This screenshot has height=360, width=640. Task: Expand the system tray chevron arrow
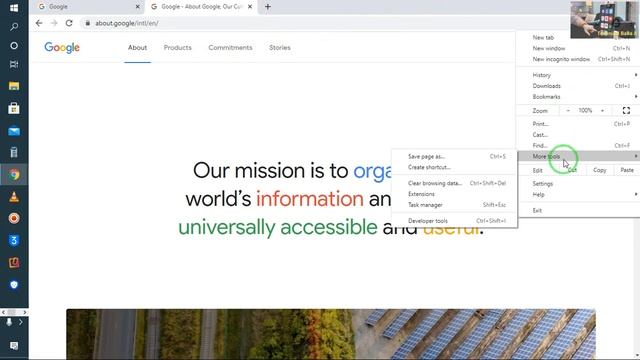(21, 322)
